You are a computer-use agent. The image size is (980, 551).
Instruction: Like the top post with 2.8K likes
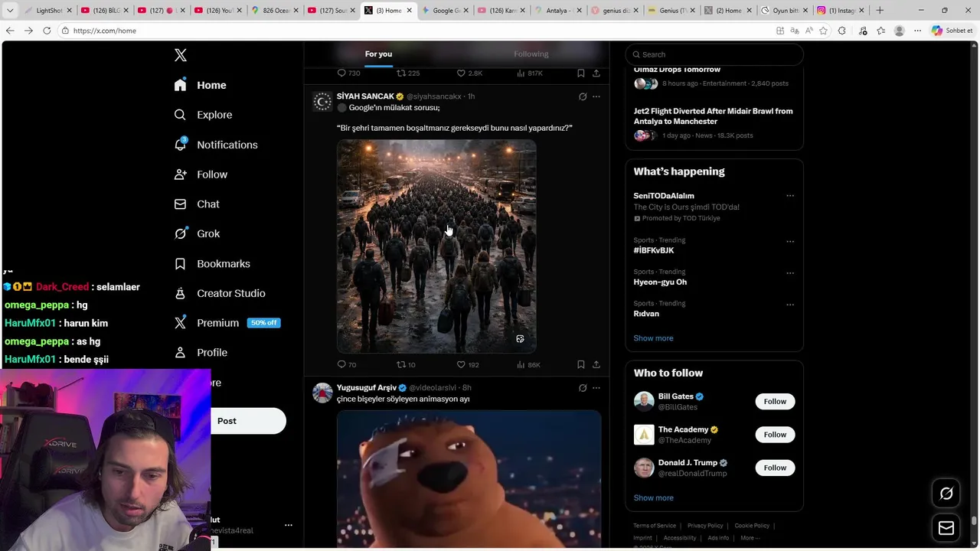pos(469,73)
